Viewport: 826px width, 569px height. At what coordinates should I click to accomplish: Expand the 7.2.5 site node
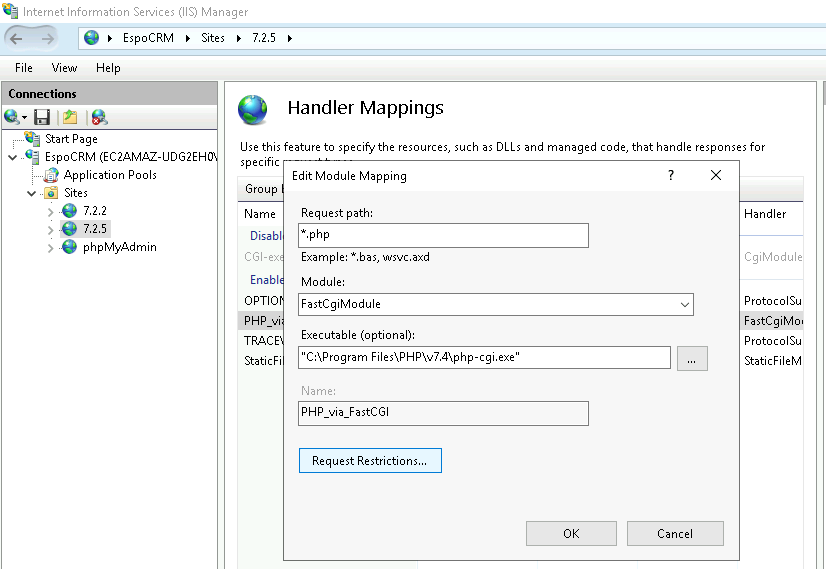pos(51,230)
